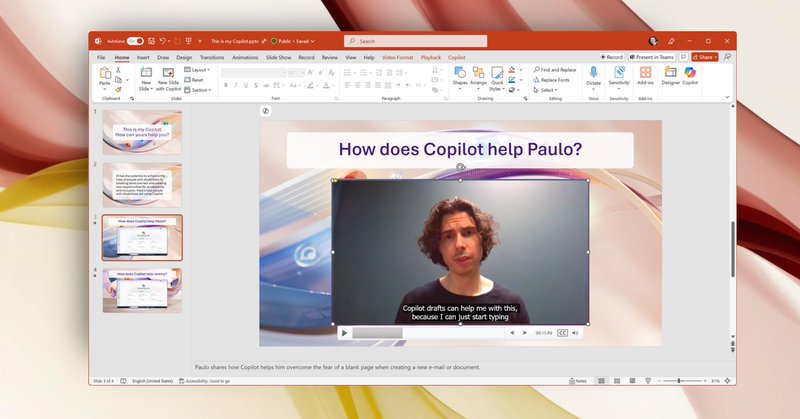The width and height of the screenshot is (800, 419).
Task: Open the Customize Quick Access Toolbar arrow
Action: (200, 41)
